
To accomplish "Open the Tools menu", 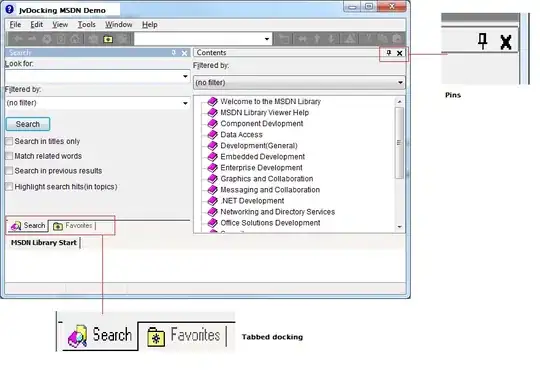I will [x=86, y=24].
